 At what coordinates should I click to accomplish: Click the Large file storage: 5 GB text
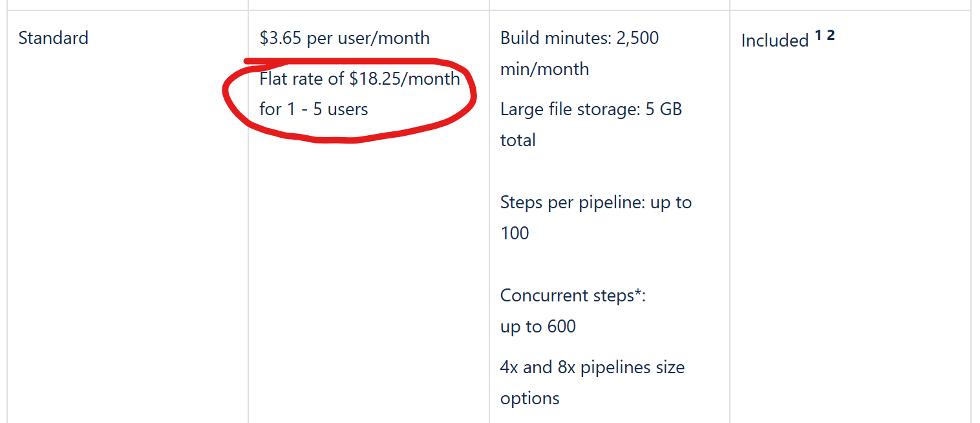coord(591,109)
